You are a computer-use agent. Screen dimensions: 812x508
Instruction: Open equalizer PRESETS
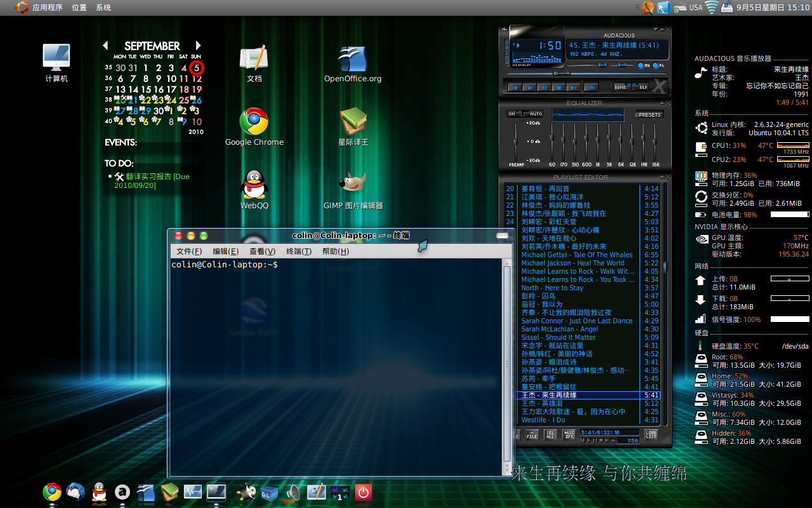pyautogui.click(x=650, y=115)
